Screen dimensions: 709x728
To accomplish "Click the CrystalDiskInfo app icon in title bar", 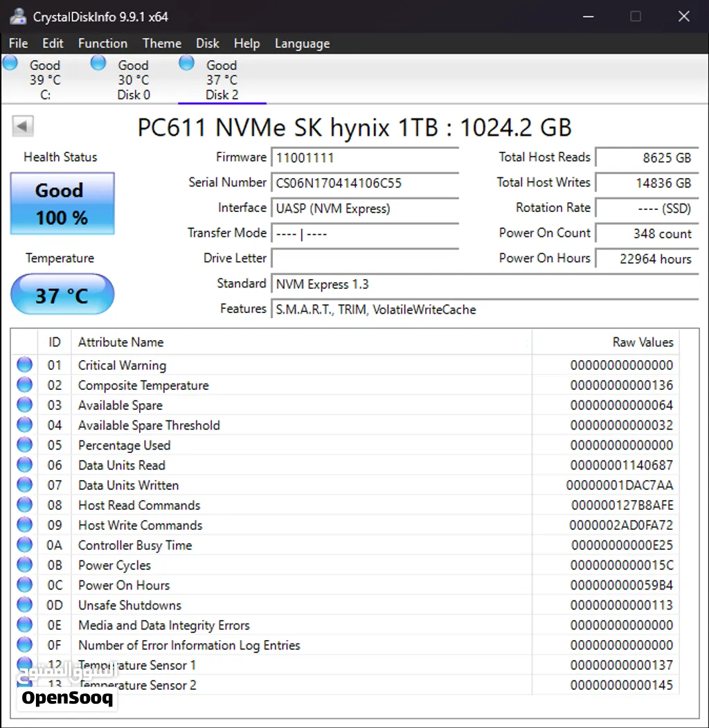I will coord(18,17).
